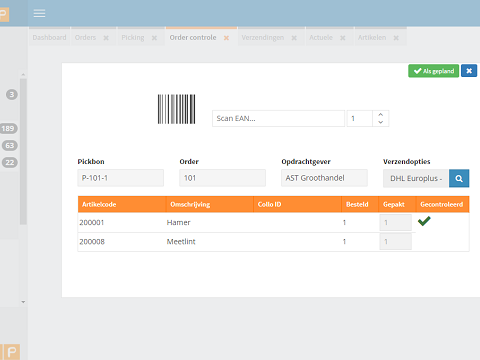Switch to the Artikelen tab
This screenshot has height=360, width=480.
(x=372, y=38)
